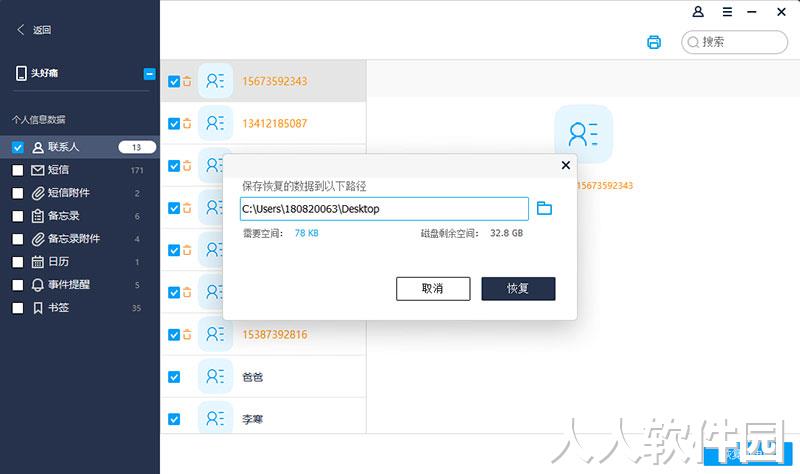Click the bell icon beside 事件提醒
Screen dimensions: 800x474
37,285
